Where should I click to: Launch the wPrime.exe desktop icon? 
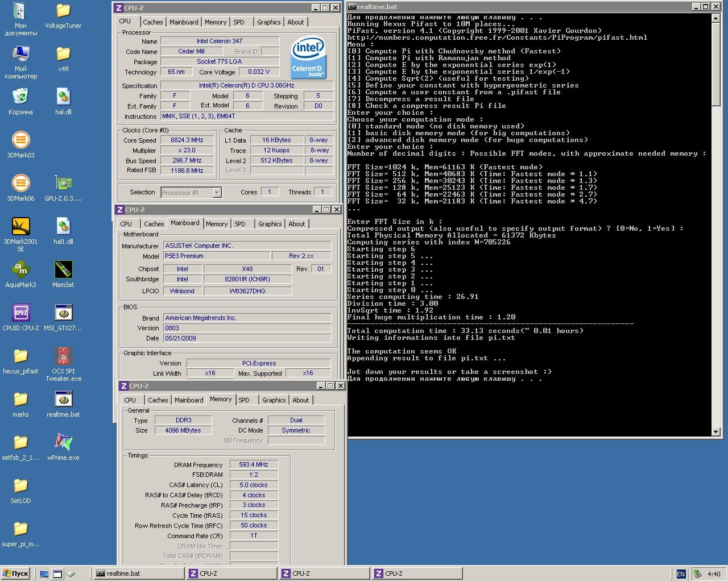pyautogui.click(x=63, y=447)
